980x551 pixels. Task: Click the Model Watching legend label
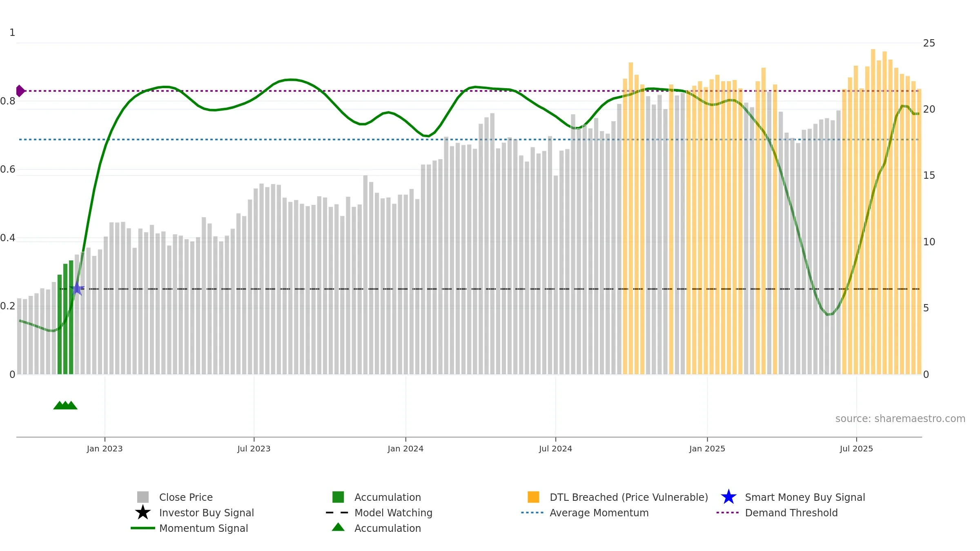pyautogui.click(x=393, y=513)
